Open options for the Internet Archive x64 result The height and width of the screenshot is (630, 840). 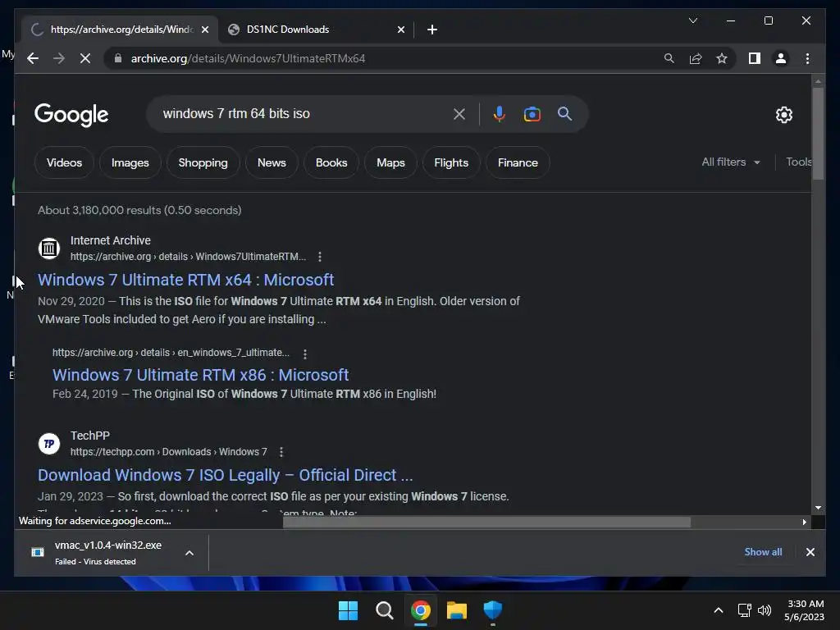(x=320, y=257)
